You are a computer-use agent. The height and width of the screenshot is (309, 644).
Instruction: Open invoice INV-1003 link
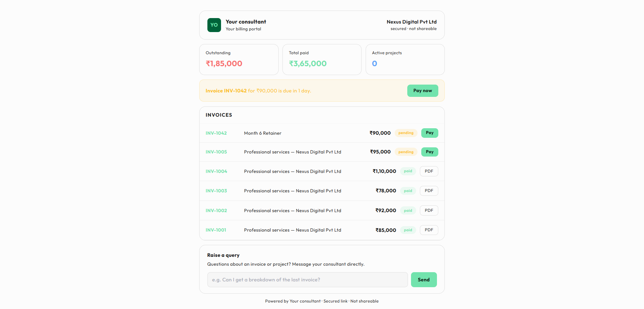pyautogui.click(x=216, y=191)
